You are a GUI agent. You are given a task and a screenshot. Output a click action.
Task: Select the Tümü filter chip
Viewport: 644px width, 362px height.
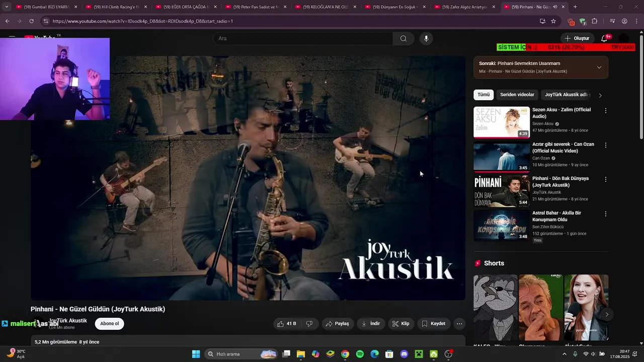(484, 95)
